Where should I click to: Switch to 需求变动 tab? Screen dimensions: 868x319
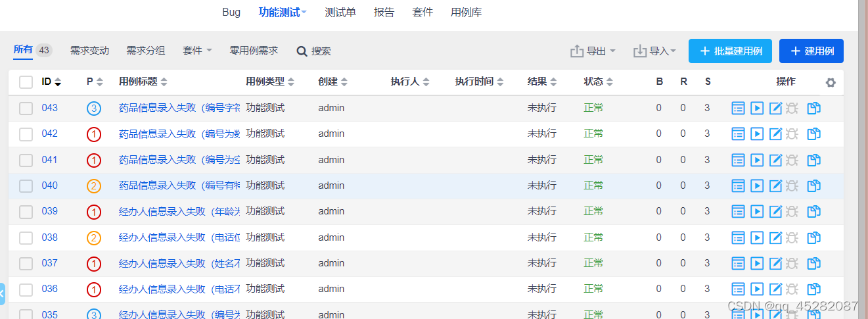click(x=89, y=50)
